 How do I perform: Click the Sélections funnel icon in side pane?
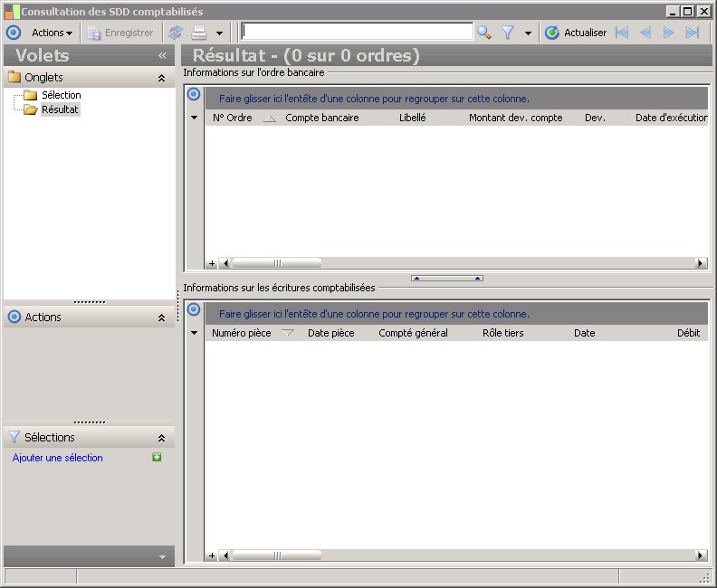14,437
